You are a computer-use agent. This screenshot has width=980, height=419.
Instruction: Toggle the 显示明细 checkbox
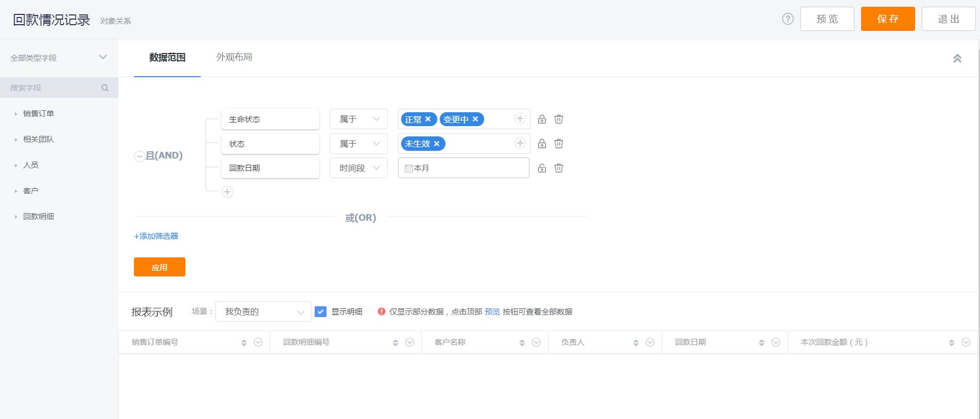click(x=320, y=311)
